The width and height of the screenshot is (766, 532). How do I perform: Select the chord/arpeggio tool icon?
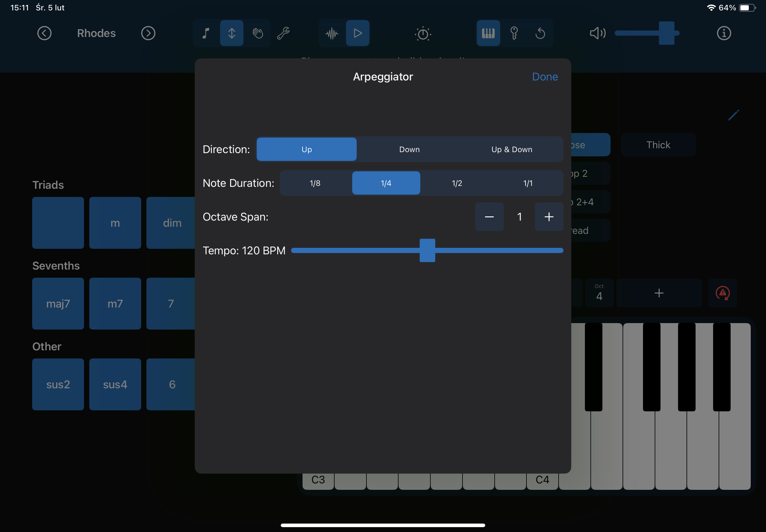(x=231, y=32)
